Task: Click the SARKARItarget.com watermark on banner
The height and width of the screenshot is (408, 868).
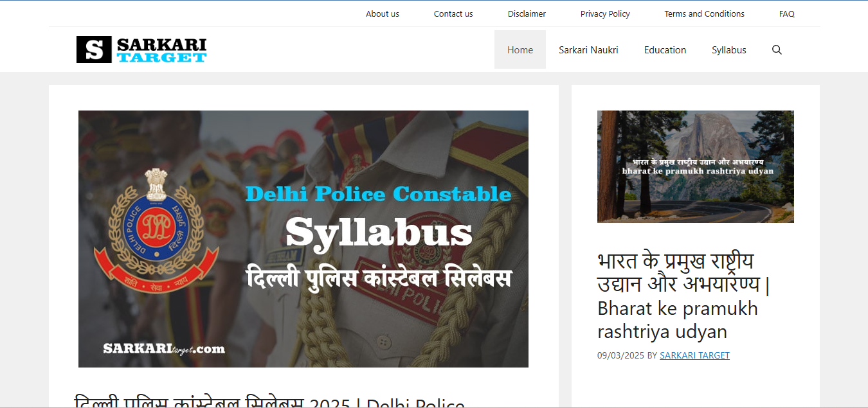Action: point(164,349)
